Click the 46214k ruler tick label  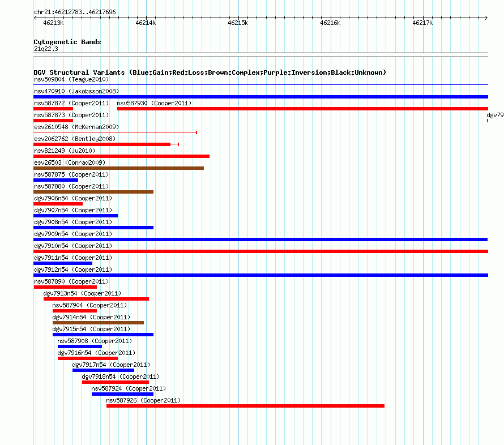(146, 23)
